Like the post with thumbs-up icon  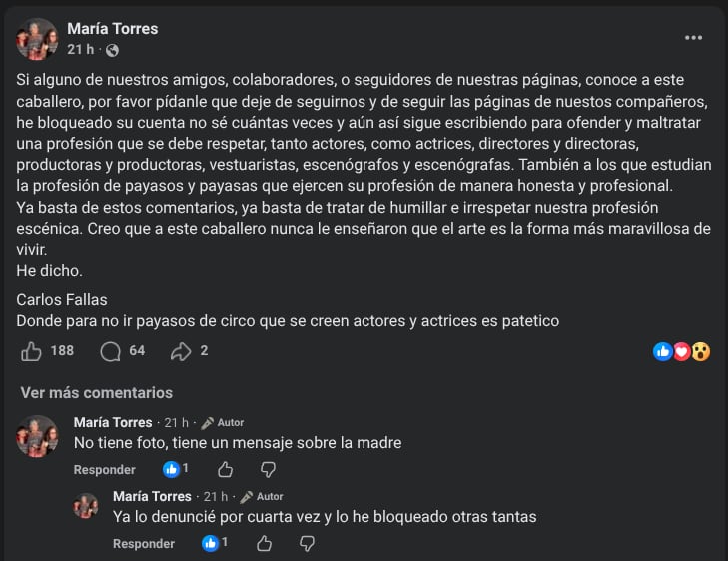[x=32, y=351]
